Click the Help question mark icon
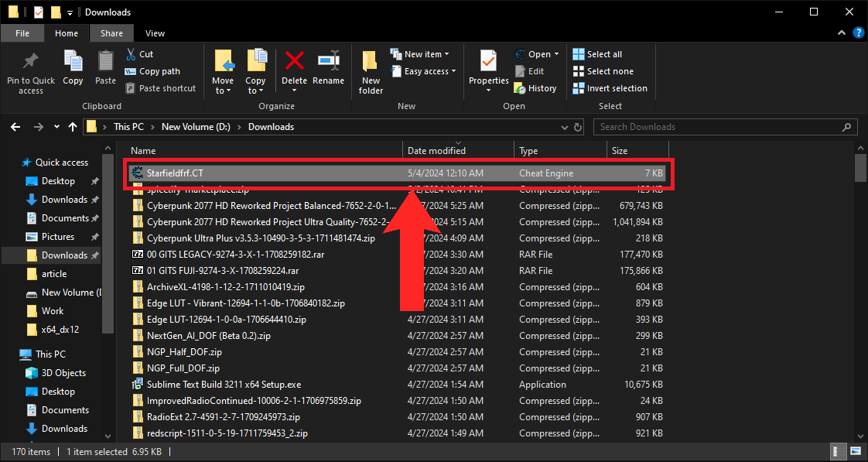Image resolution: width=868 pixels, height=462 pixels. tap(858, 33)
